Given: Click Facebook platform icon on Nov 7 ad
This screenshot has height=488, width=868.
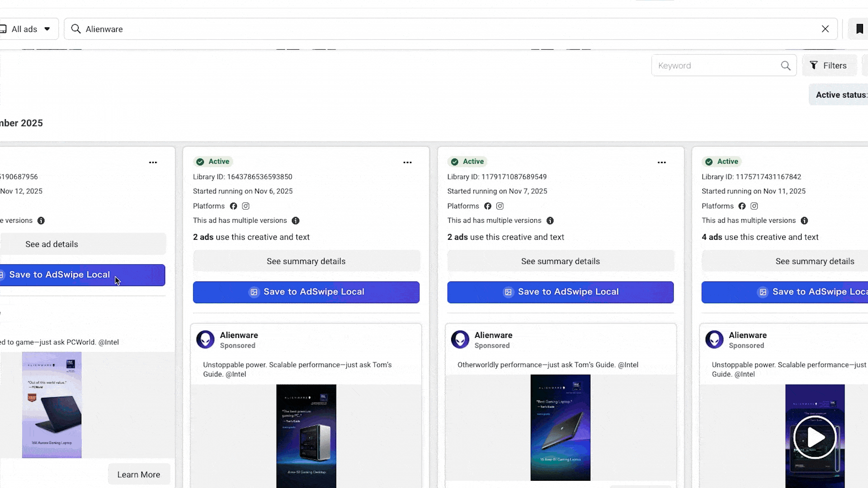Looking at the screenshot, I should pos(488,206).
